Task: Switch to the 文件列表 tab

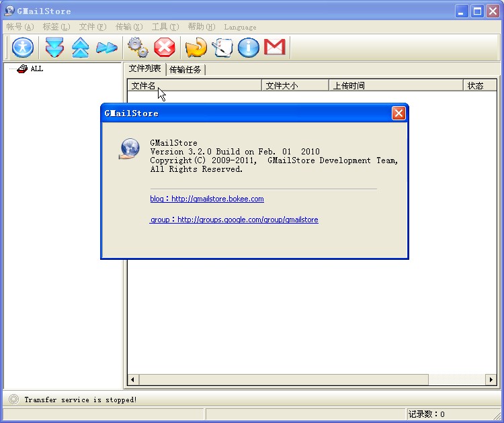Action: 145,68
